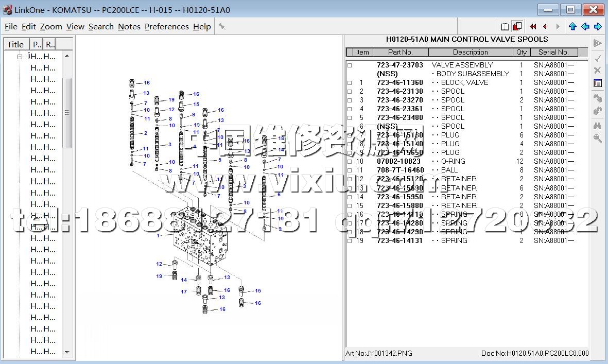The width and height of the screenshot is (608, 364).
Task: Click the open book icon in toolbar
Action: coord(505,27)
